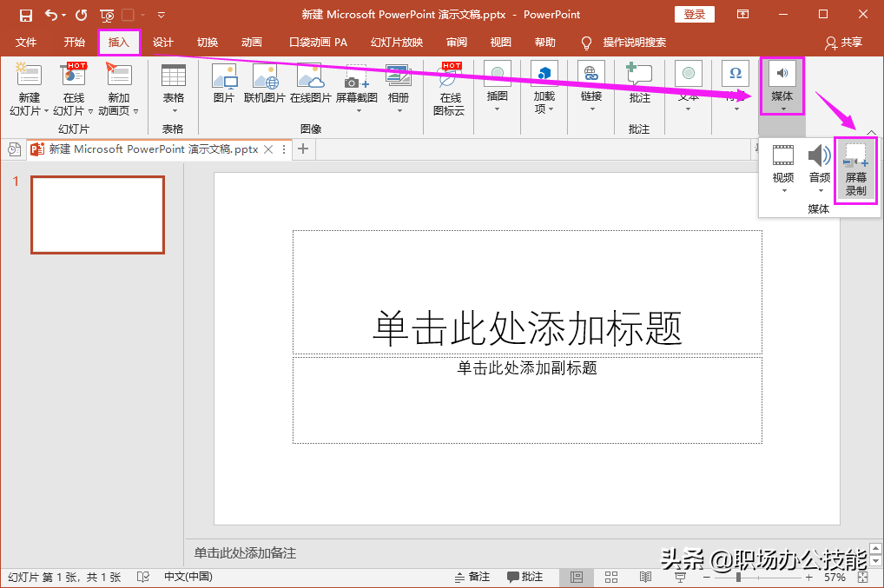
Task: Open the 视频 video insert option
Action: [x=783, y=169]
